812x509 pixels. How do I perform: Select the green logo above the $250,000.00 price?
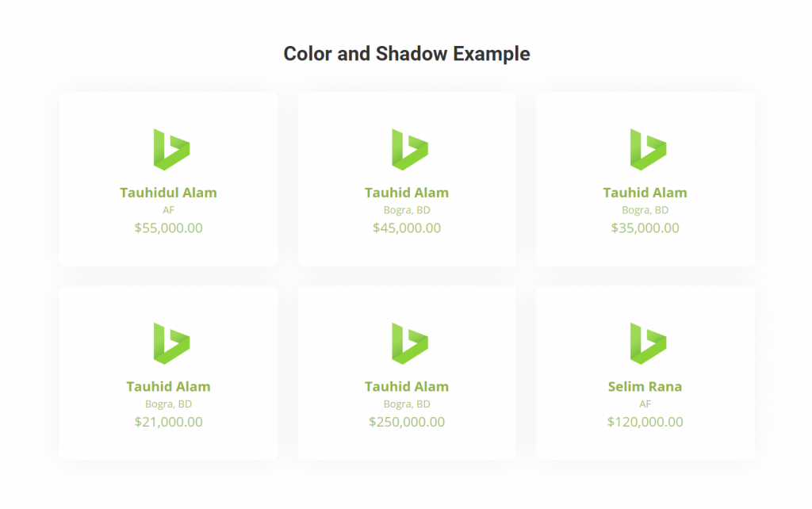407,342
